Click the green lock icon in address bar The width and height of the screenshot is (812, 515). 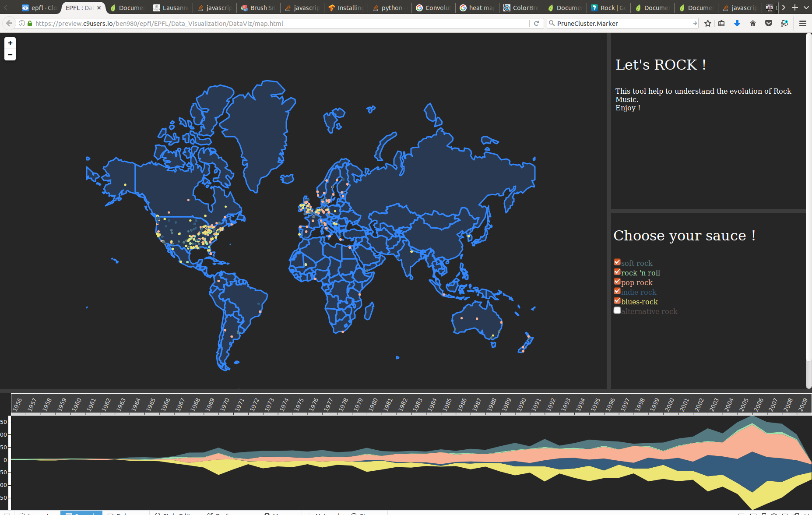click(30, 23)
